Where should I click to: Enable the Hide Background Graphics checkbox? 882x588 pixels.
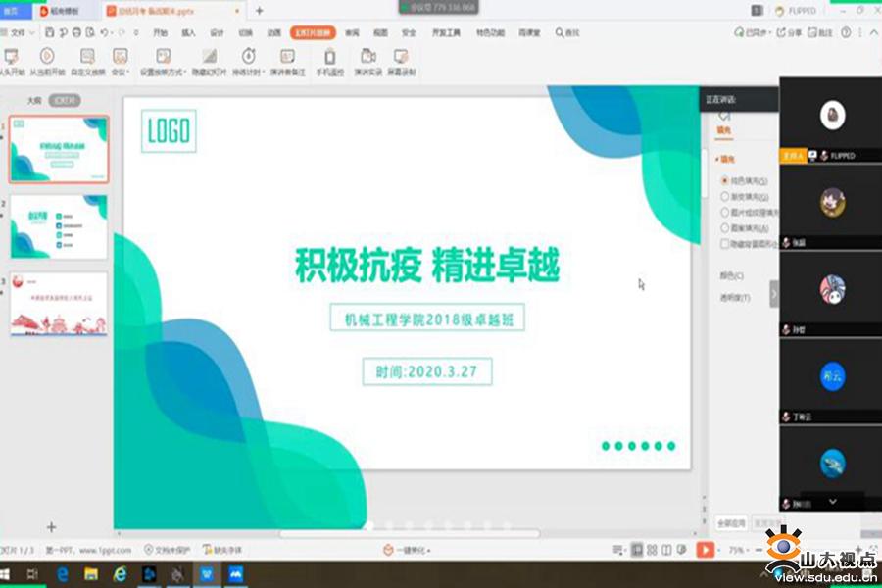pos(725,244)
